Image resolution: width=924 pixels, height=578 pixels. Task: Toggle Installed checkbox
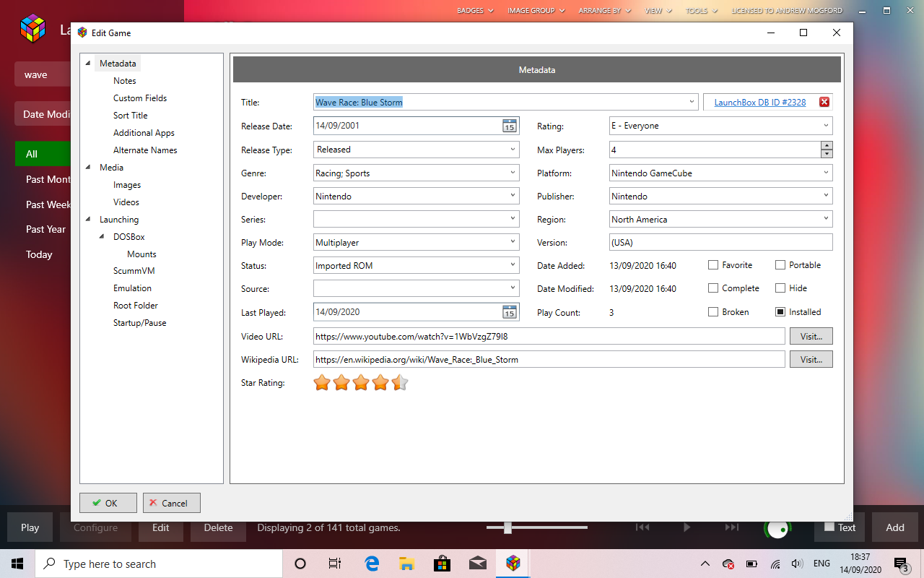780,312
